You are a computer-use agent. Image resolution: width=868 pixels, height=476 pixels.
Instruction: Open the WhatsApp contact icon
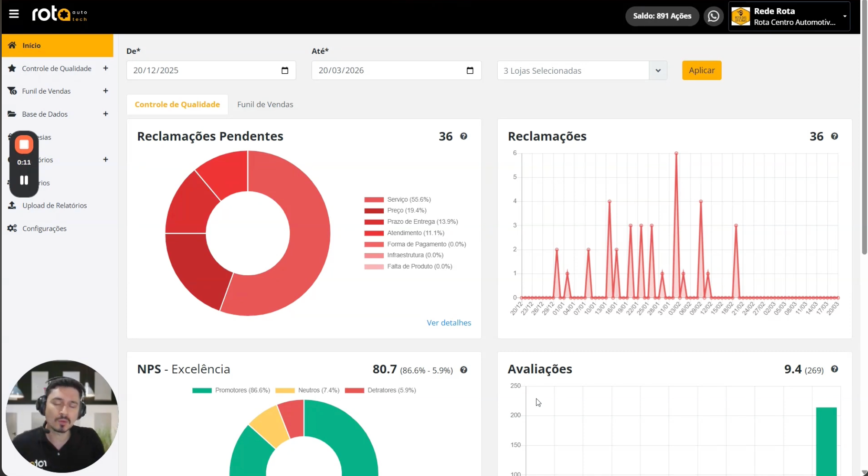(x=713, y=16)
